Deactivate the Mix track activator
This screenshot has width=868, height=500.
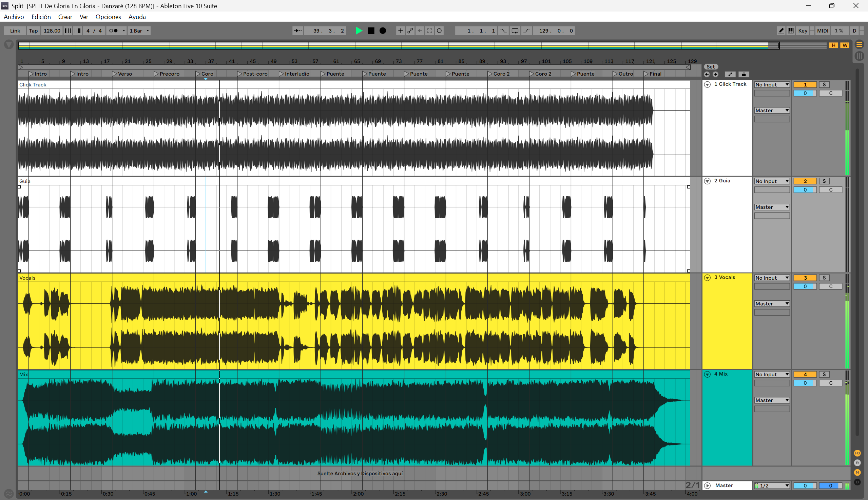pos(805,374)
